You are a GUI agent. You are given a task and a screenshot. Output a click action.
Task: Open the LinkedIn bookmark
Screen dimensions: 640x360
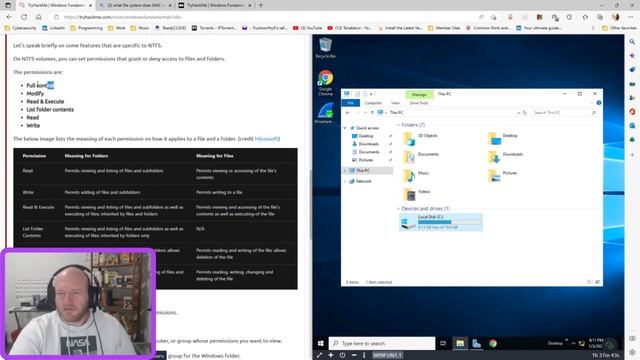pyautogui.click(x=53, y=28)
